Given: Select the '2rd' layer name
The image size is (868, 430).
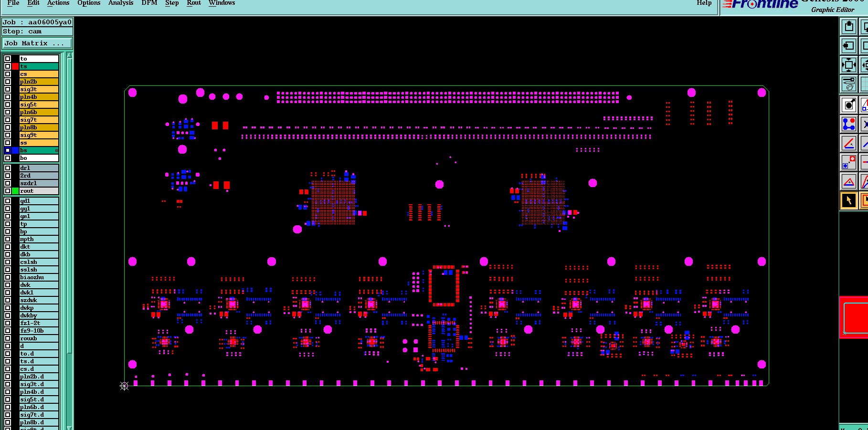Looking at the screenshot, I should click(39, 176).
